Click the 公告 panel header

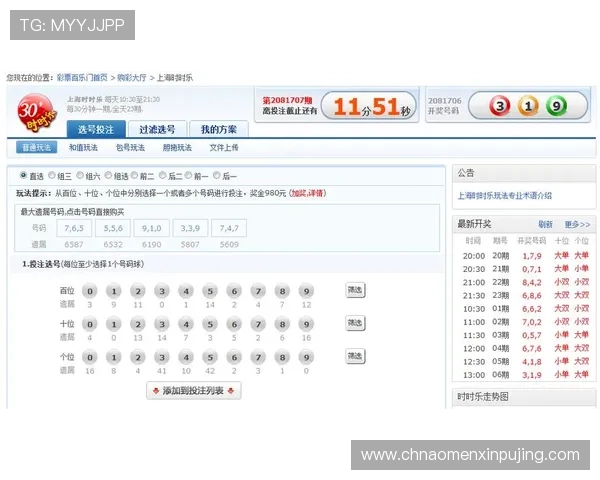click(x=524, y=173)
